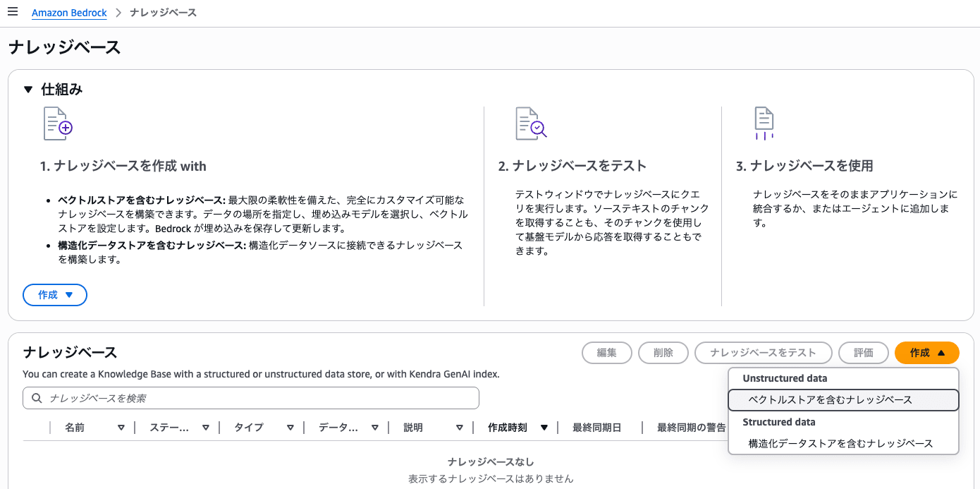Toggle the 作成時刻 sort arrow
The height and width of the screenshot is (489, 980).
tap(544, 428)
